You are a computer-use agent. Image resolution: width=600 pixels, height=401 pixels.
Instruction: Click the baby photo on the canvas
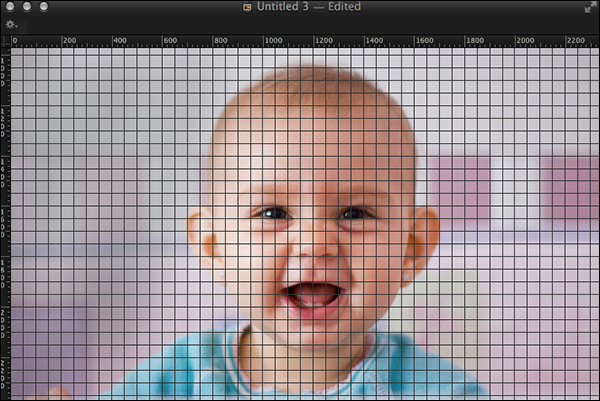pyautogui.click(x=305, y=224)
